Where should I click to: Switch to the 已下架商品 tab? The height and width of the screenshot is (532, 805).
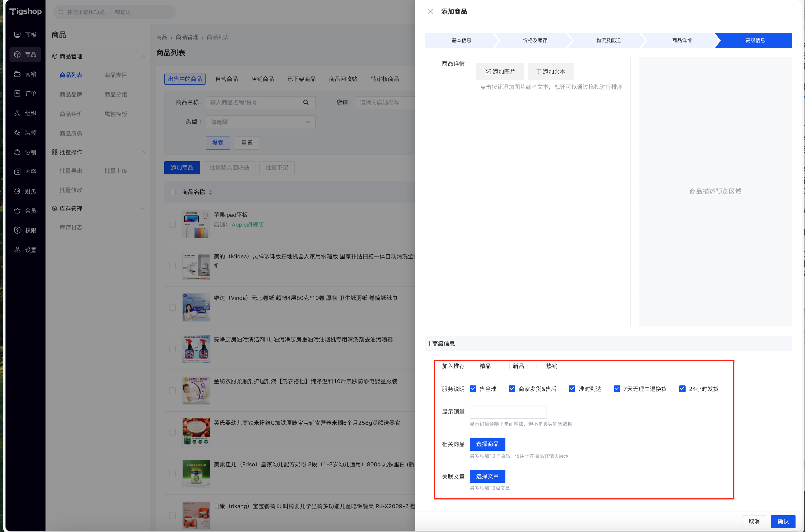(301, 79)
